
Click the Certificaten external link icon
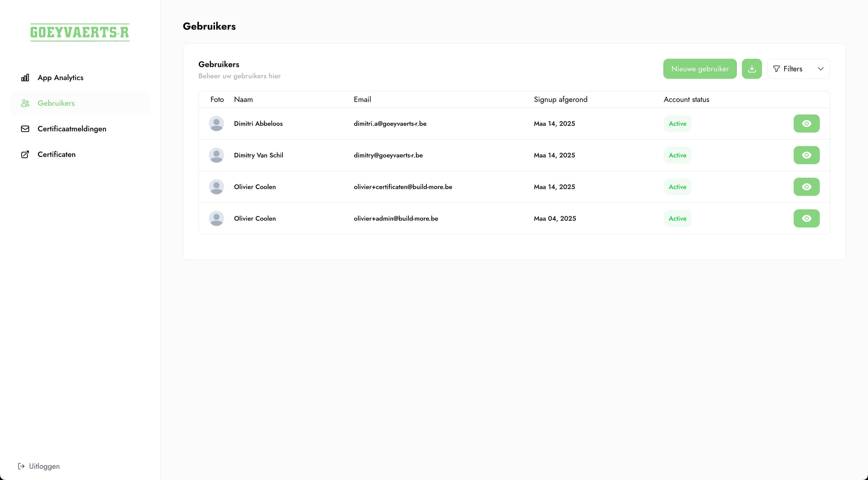click(x=25, y=155)
